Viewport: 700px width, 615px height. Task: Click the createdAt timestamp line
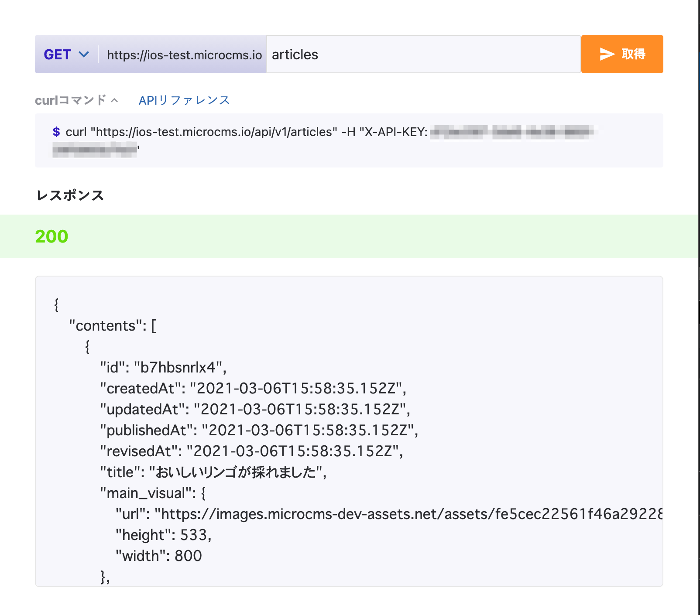click(253, 389)
